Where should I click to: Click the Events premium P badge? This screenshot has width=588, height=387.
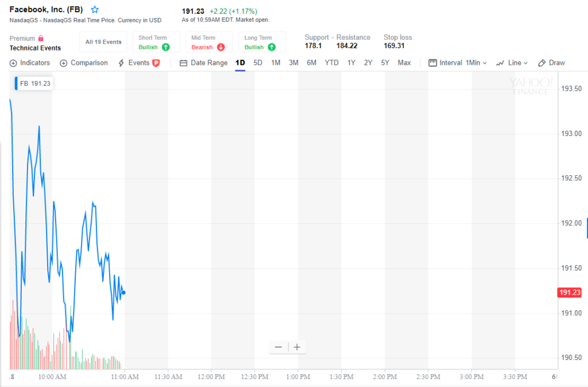click(x=156, y=63)
